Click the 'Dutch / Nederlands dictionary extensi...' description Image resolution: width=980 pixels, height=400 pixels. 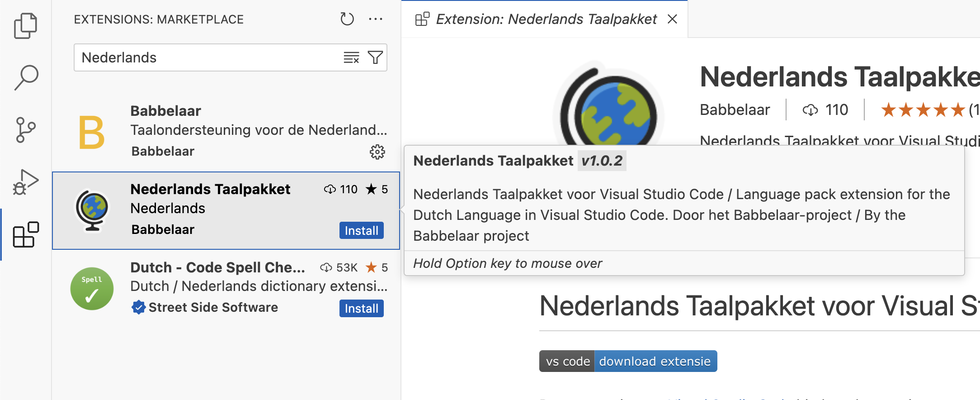click(259, 286)
